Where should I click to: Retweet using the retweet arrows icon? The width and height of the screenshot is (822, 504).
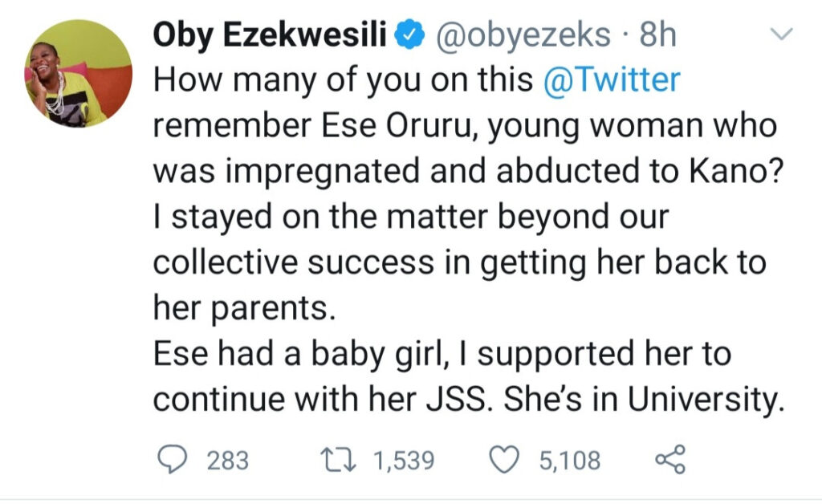pyautogui.click(x=339, y=460)
